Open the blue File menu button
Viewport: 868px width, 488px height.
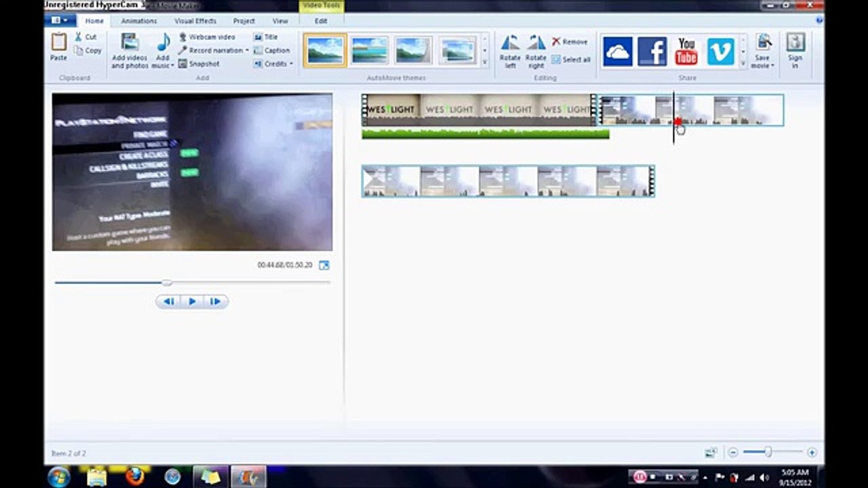tap(60, 21)
